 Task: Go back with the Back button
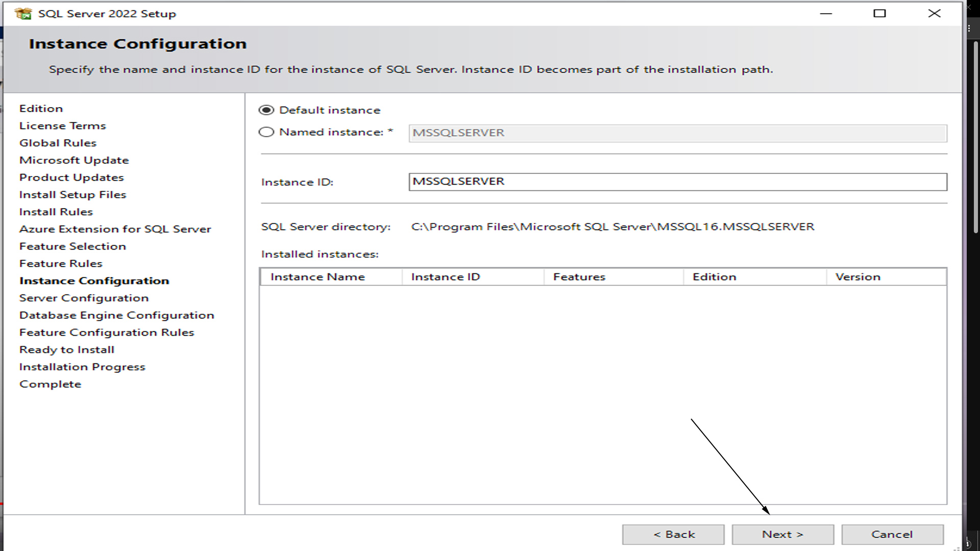point(673,534)
